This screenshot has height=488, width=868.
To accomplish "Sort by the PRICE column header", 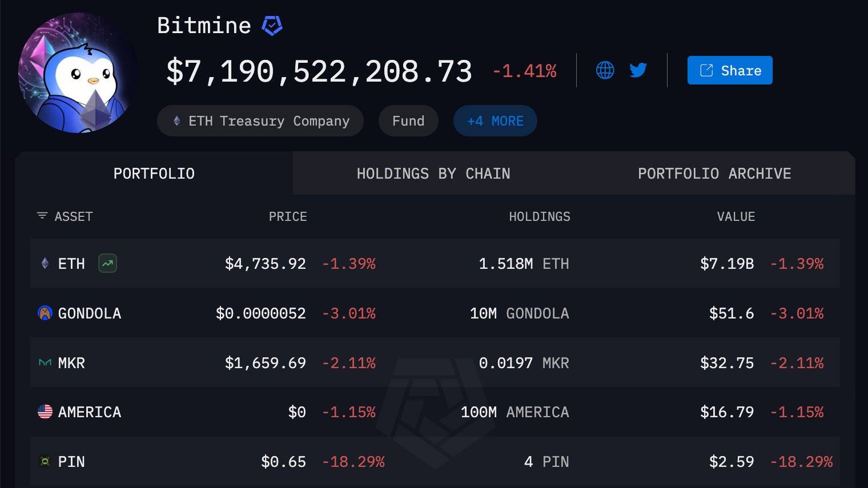I will coord(288,216).
